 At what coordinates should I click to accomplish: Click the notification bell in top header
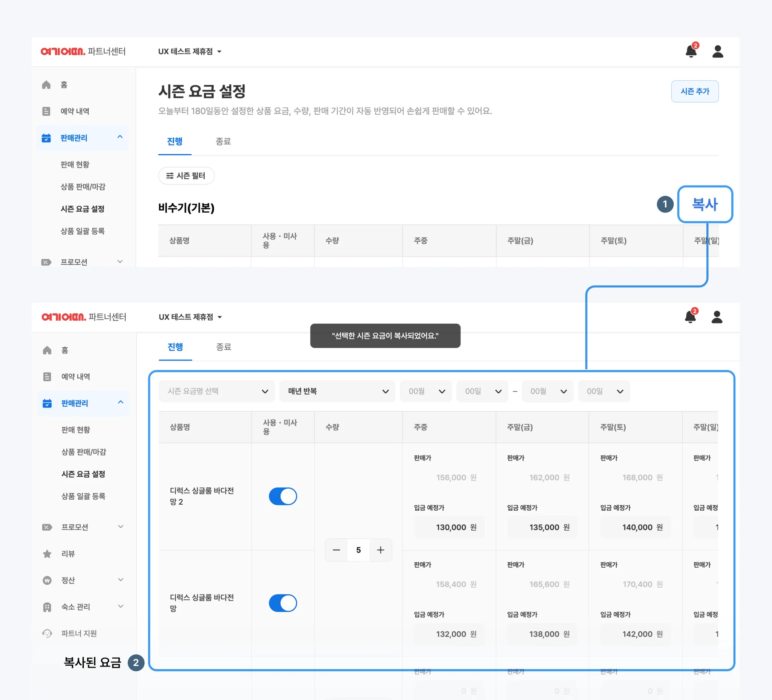click(691, 51)
